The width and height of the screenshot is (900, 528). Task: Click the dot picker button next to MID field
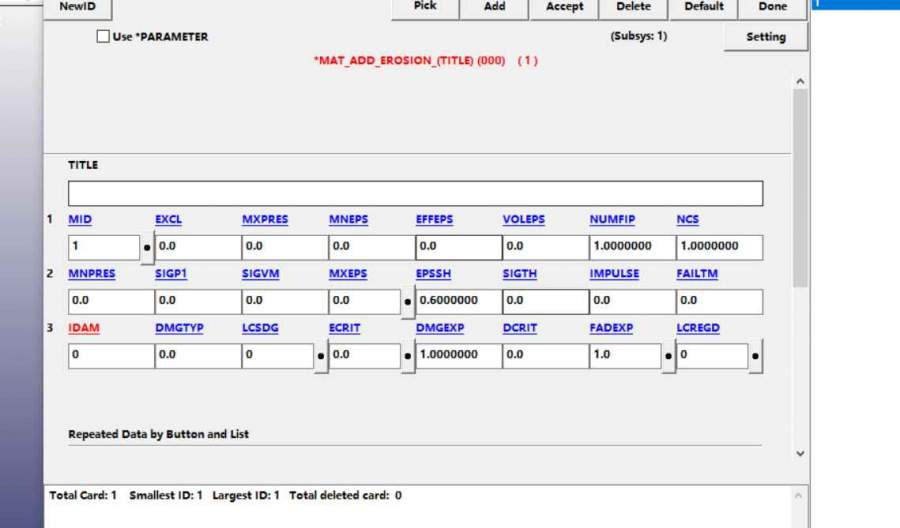pos(147,247)
